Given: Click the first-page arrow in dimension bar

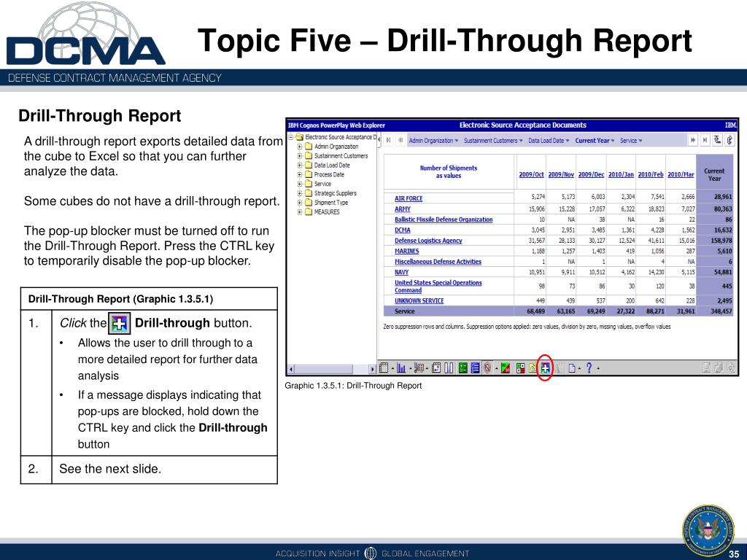Looking at the screenshot, I should (389, 141).
